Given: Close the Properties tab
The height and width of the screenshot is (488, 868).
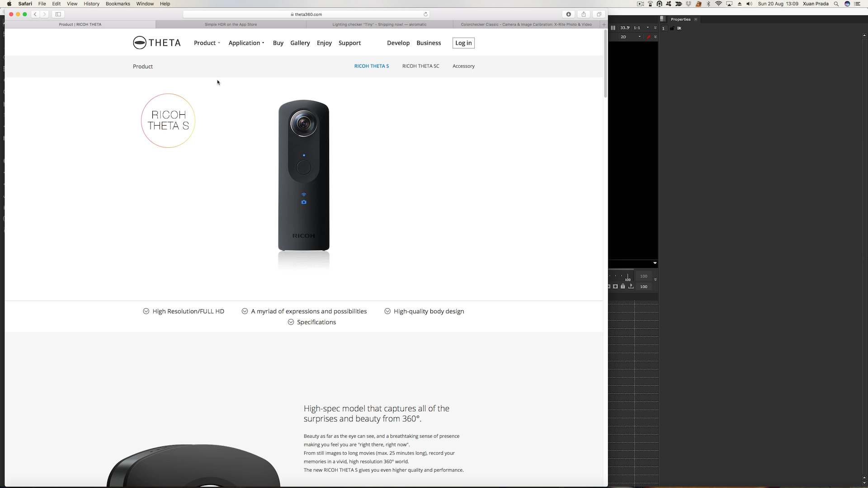Looking at the screenshot, I should click(696, 19).
